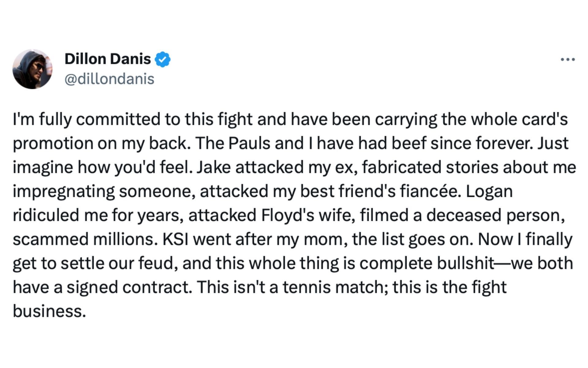Click the name "Logan" in the tweet text
The image size is (588, 368).
[489, 191]
